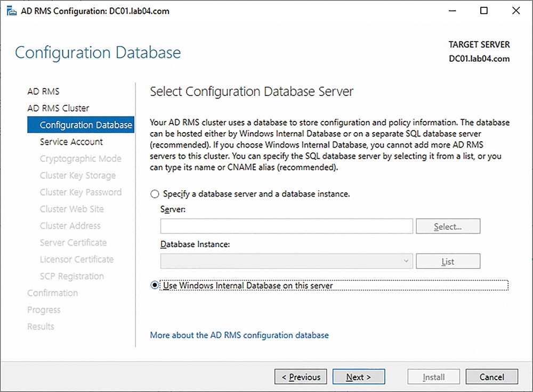
Task: Select Configuration Database in the sidebar
Action: pos(81,125)
